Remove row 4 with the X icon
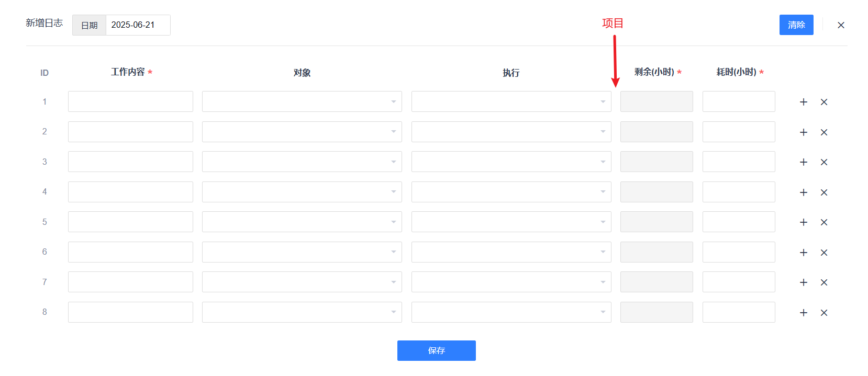The width and height of the screenshot is (868, 376). [x=824, y=192]
